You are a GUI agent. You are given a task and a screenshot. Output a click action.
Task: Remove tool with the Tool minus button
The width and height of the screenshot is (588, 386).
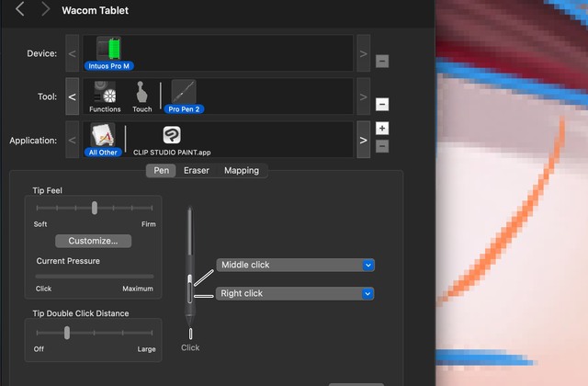382,104
